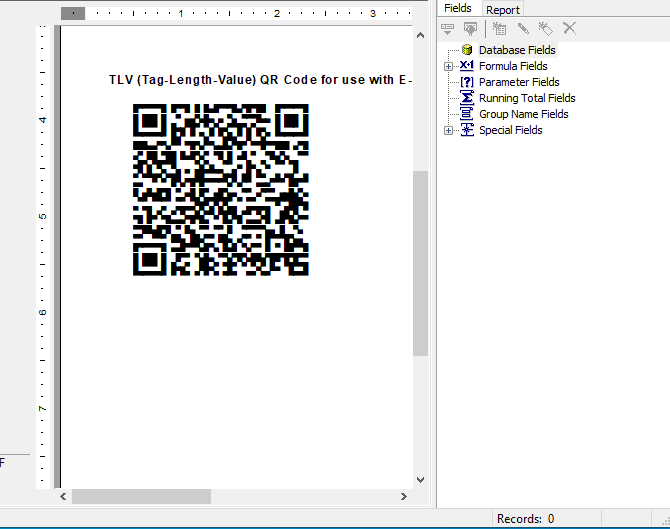670x529 pixels.
Task: Select the TLV QR Code title text
Action: pos(260,80)
